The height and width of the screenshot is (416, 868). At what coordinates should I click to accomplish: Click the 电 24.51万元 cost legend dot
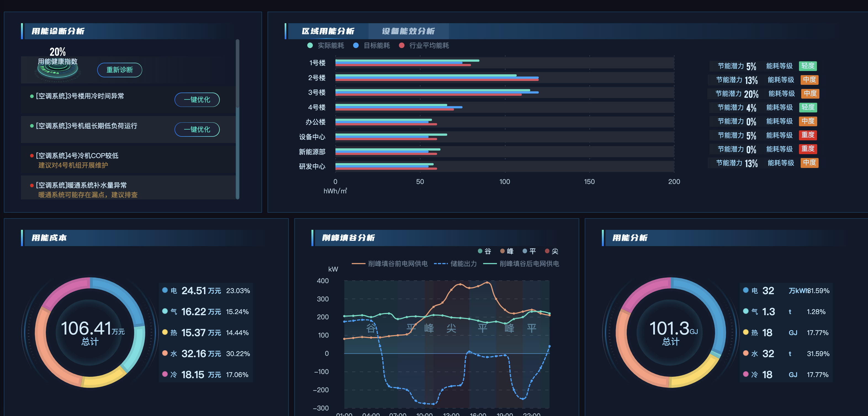point(165,290)
